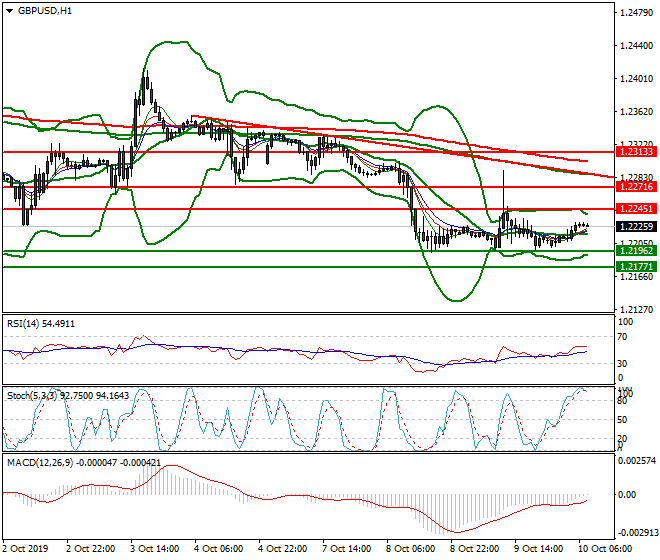This screenshot has width=660, height=560.
Task: Click the 8 Oct 06:00 time label
Action: [x=410, y=549]
